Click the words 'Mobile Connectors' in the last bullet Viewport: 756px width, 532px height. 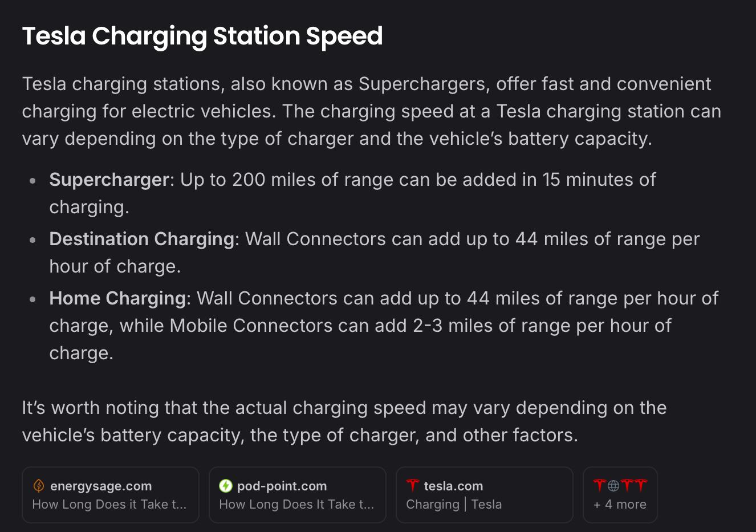tap(251, 326)
